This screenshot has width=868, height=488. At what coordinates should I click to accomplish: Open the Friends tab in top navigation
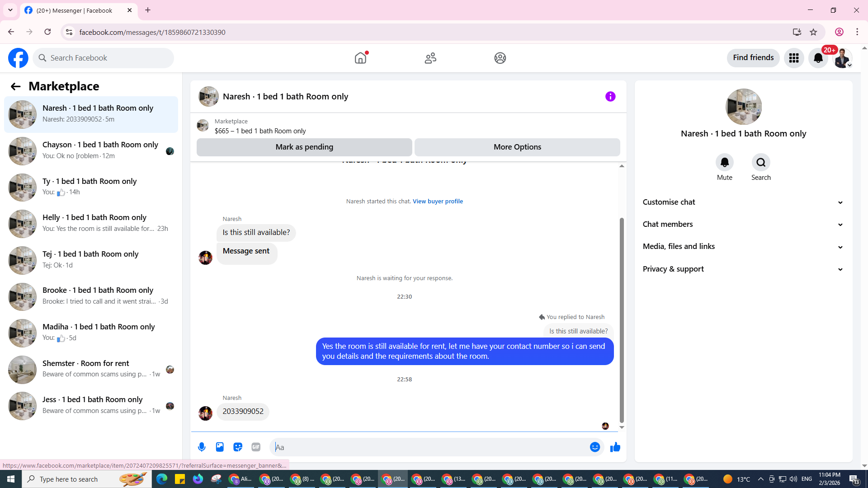[430, 58]
